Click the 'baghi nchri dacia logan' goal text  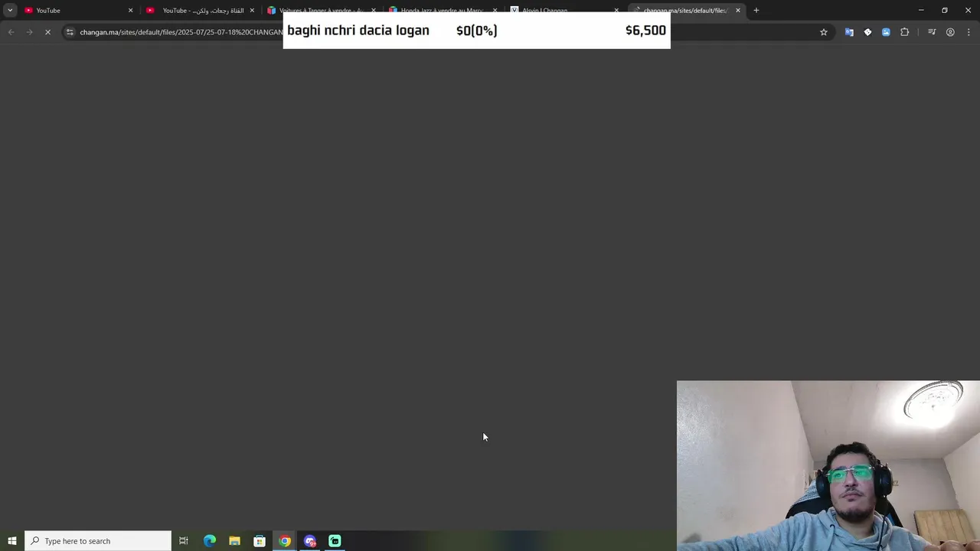358,31
